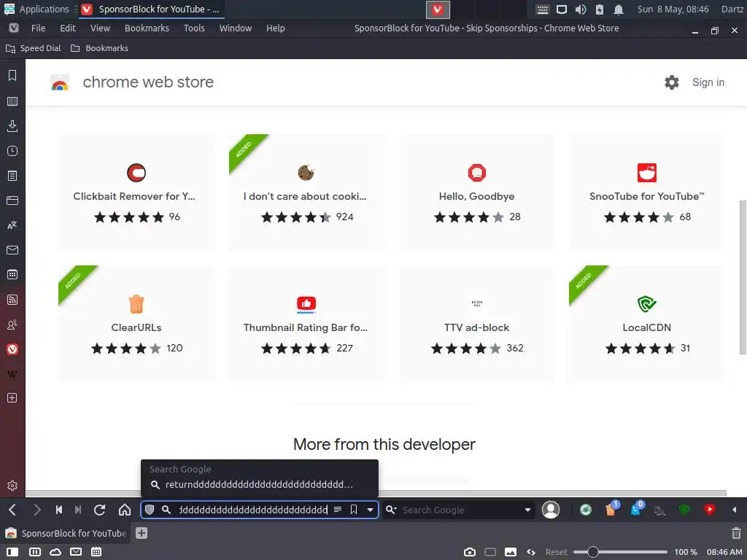Open the History clock panel
Screen dimensions: 747x560
(x=12, y=151)
